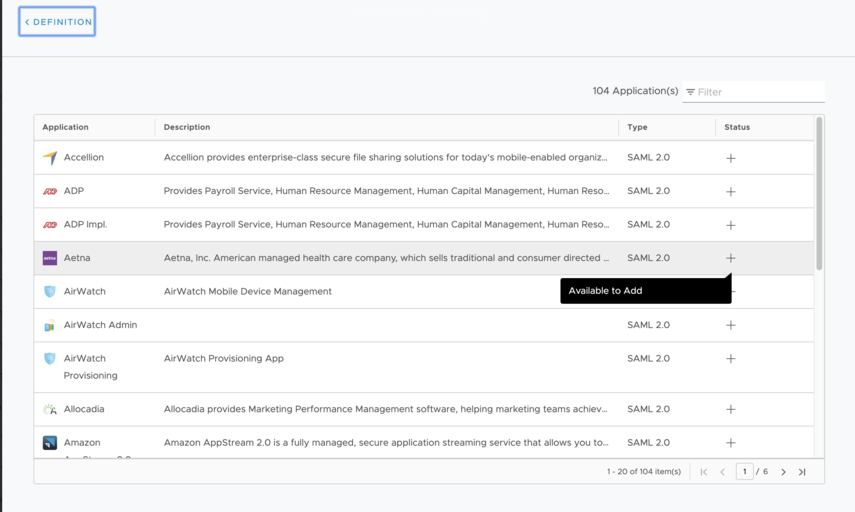Add AirWatch Provisioning with plus icon
Image resolution: width=855 pixels, height=512 pixels.
coord(730,359)
